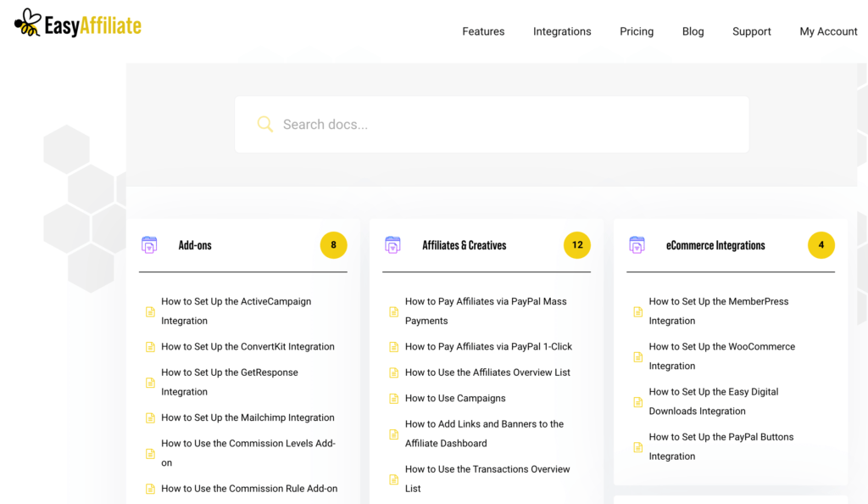Click the yellow 8 count badge for Add-ons

click(x=333, y=245)
